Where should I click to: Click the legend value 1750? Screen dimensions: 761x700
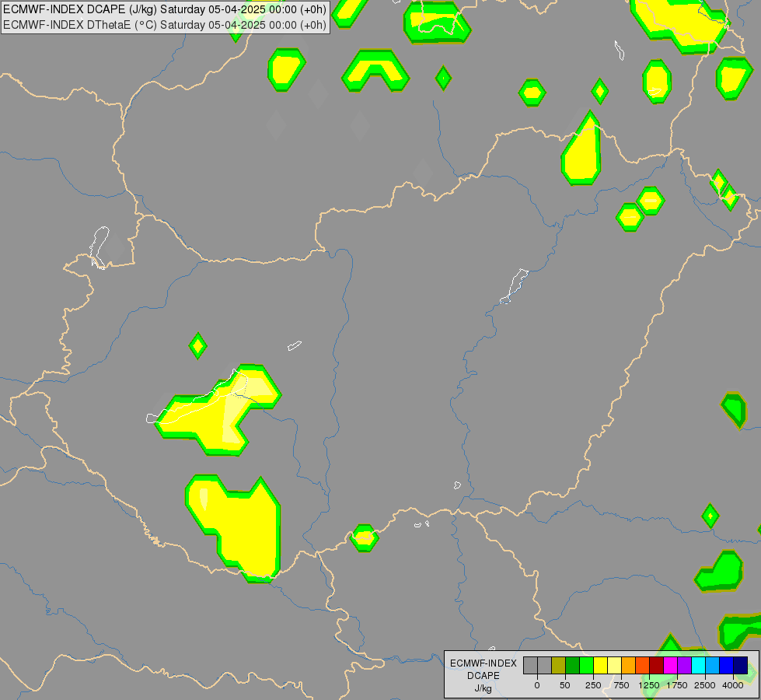coord(677,685)
